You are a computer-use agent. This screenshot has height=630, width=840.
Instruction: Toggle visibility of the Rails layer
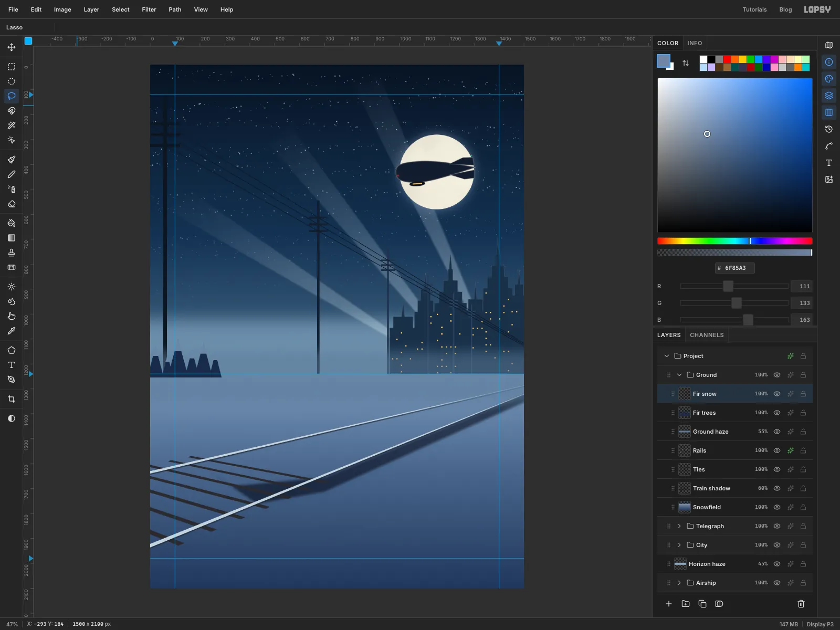[777, 450]
